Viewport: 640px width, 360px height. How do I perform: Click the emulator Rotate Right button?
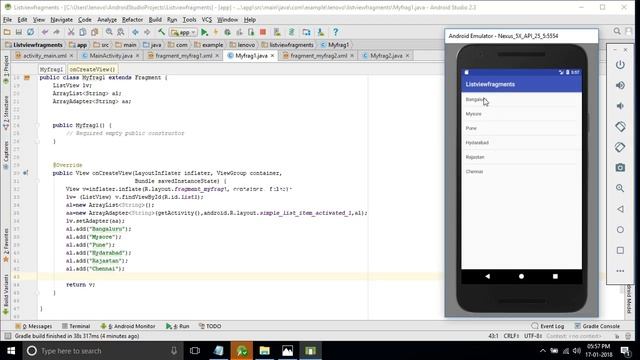pyautogui.click(x=620, y=147)
